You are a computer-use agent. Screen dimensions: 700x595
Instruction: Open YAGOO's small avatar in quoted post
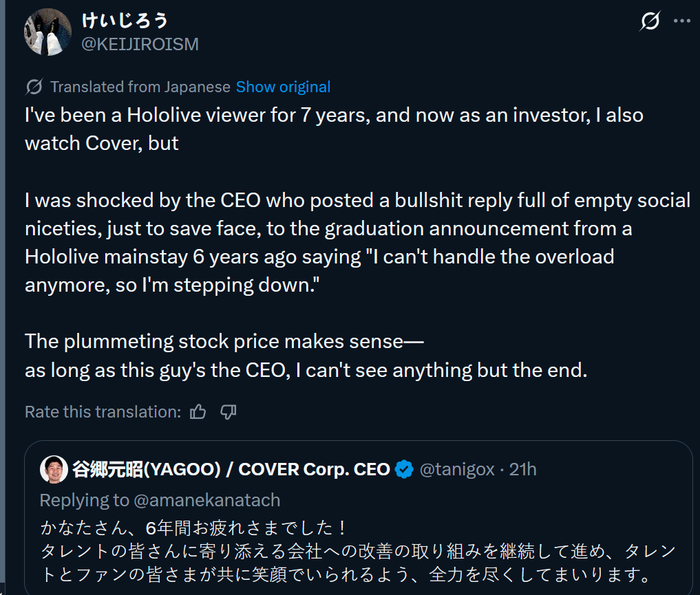54,469
